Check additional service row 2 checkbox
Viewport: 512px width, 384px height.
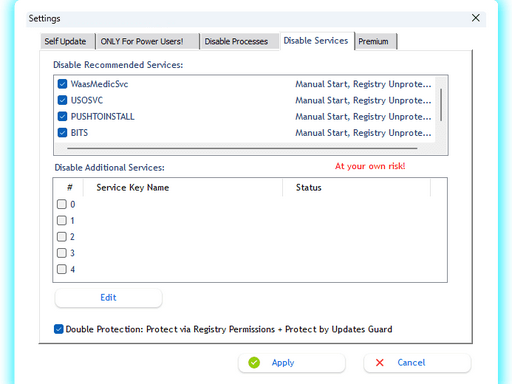pos(62,237)
